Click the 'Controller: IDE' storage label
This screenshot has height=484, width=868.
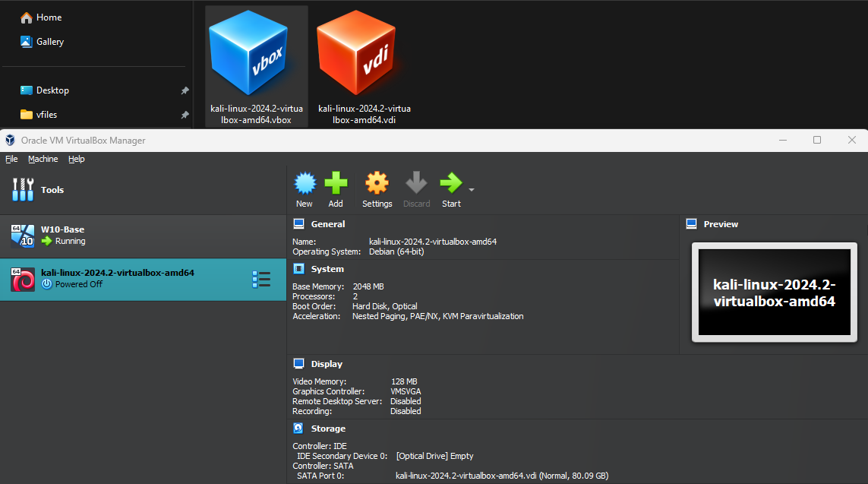point(320,446)
